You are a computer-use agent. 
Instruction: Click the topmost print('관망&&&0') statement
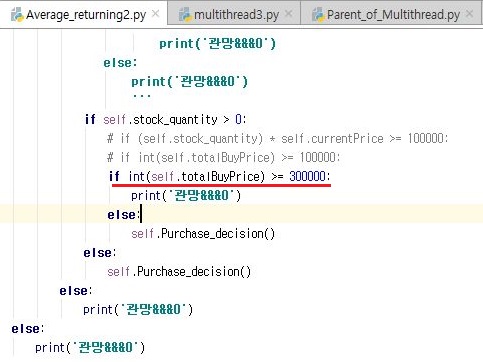coord(217,43)
